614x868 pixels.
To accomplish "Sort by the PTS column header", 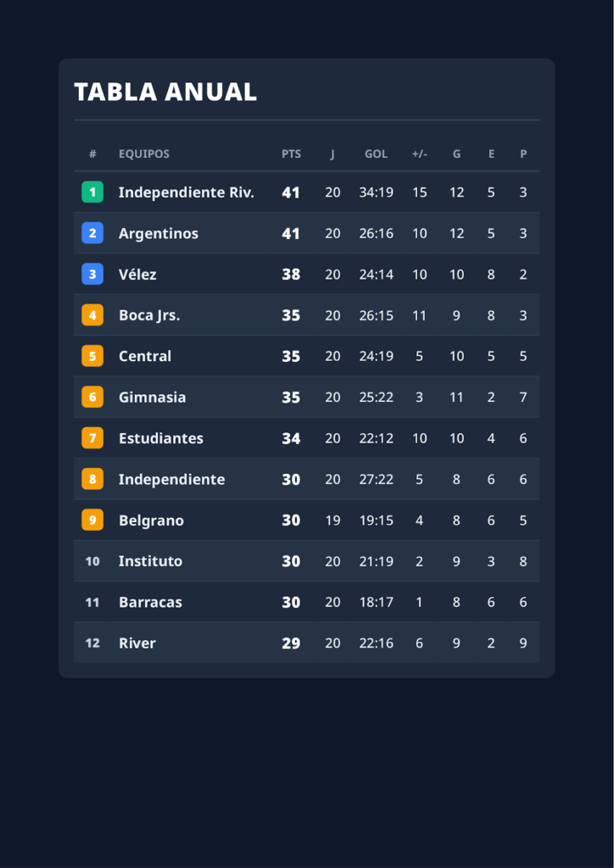I will pos(291,154).
